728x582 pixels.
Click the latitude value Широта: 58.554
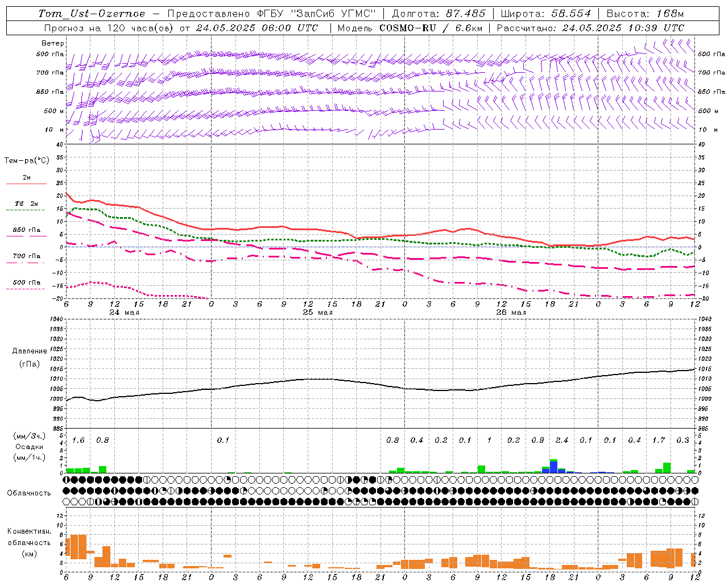pyautogui.click(x=546, y=14)
